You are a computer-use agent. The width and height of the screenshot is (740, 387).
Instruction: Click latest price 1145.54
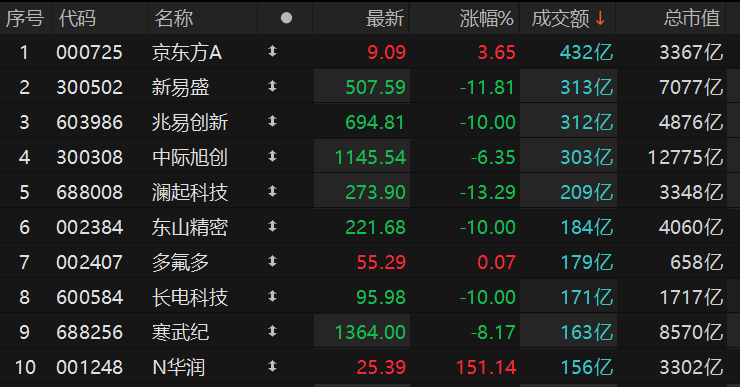click(370, 157)
